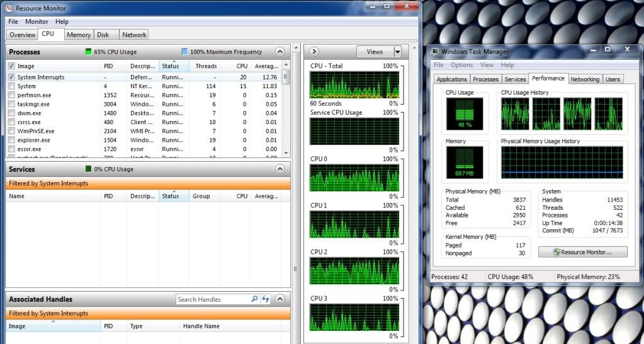The width and height of the screenshot is (644, 344).
Task: Open the Networking tab in Task Manager
Action: click(585, 79)
